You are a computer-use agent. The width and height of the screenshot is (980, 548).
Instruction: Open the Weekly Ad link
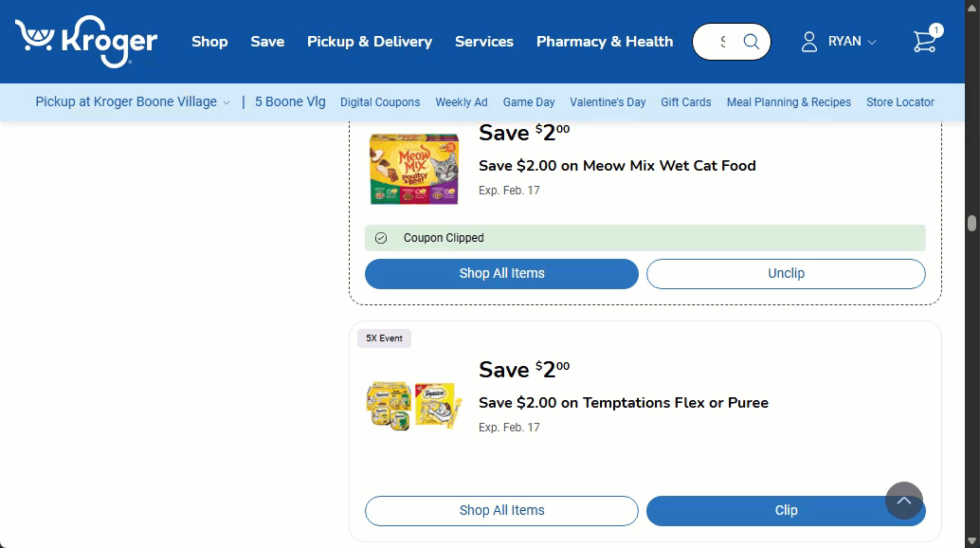[462, 102]
